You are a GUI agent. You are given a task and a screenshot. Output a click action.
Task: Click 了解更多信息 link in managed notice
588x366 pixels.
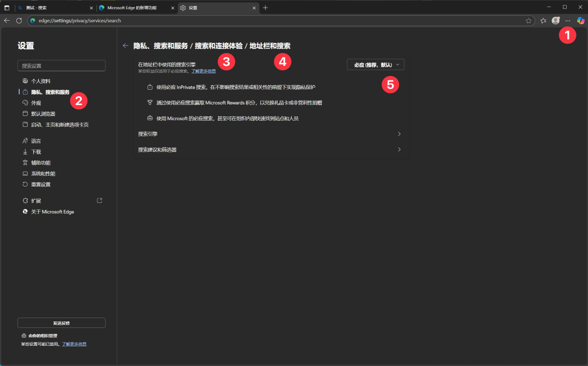(x=74, y=344)
